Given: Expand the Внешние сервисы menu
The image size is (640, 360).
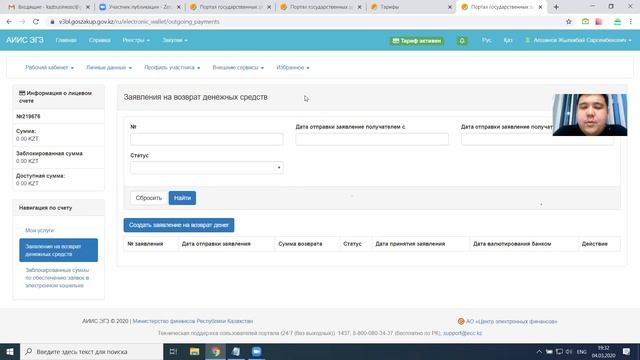Looking at the screenshot, I should click(238, 67).
